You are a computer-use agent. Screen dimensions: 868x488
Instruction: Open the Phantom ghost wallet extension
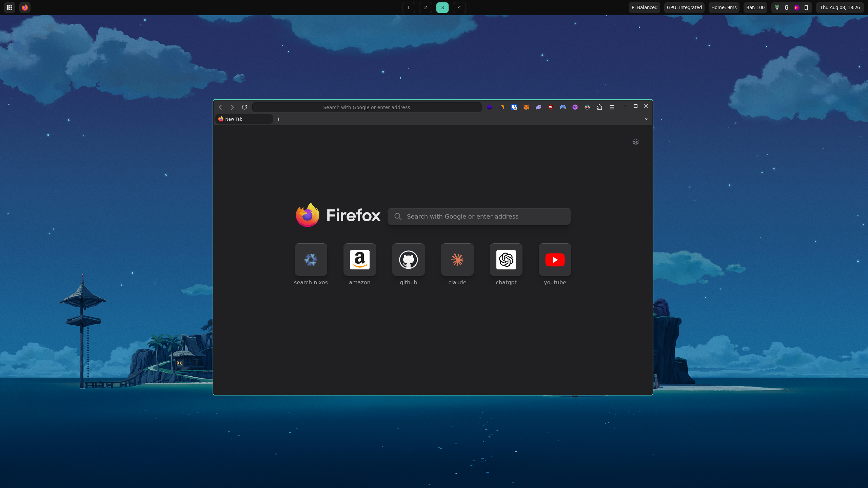pos(538,107)
